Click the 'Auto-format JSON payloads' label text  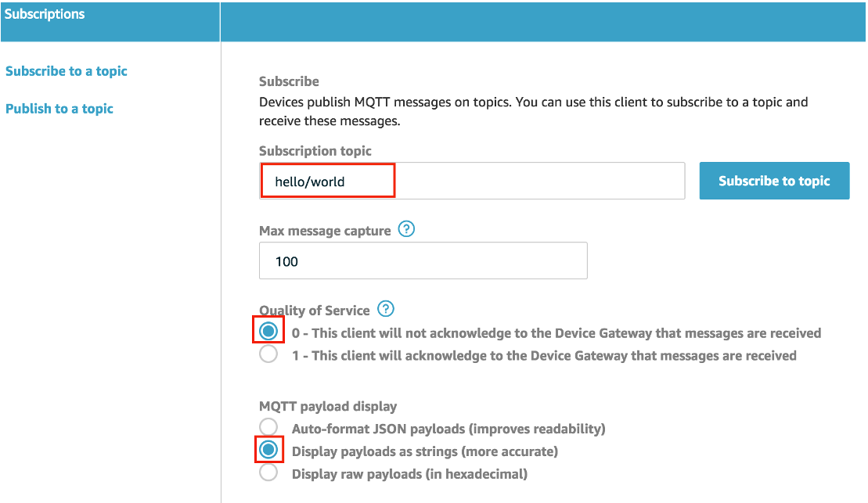pyautogui.click(x=448, y=429)
